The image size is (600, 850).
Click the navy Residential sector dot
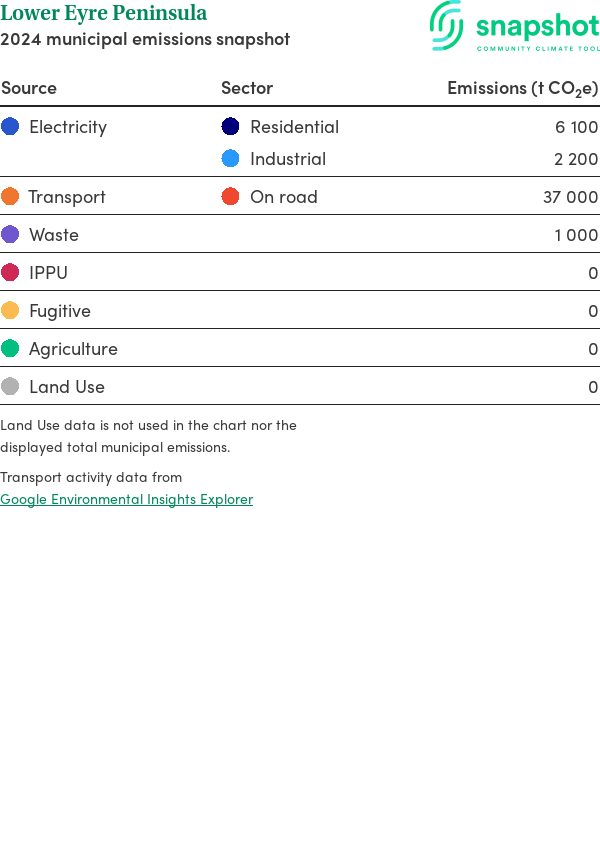(231, 126)
